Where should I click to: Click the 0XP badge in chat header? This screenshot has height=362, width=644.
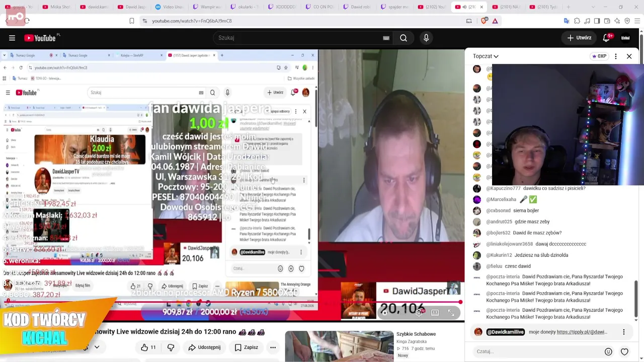click(599, 56)
